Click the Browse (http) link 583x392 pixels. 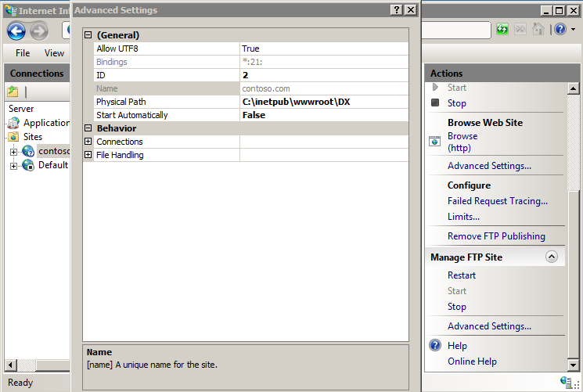(x=462, y=142)
